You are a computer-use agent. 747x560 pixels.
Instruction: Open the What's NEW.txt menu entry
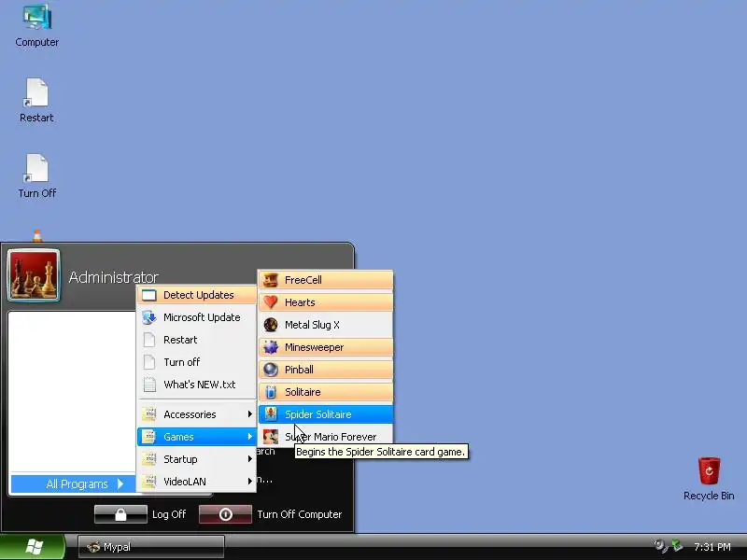click(197, 385)
